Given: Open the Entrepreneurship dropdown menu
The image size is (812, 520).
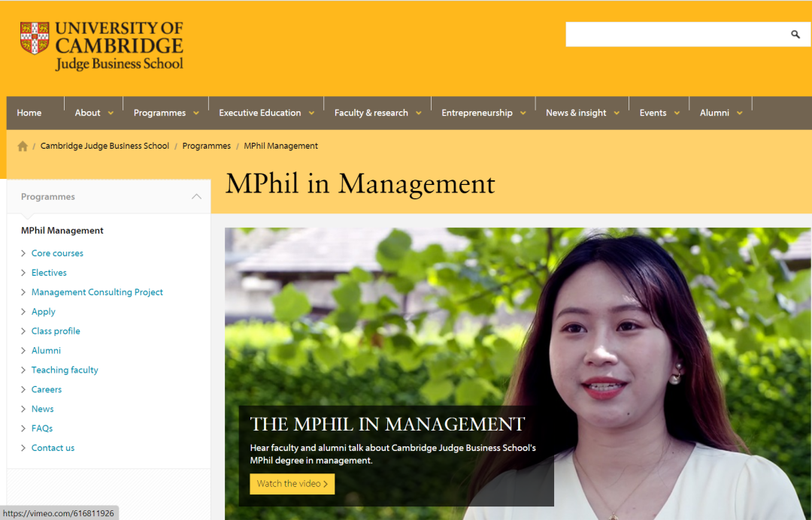Looking at the screenshot, I should tap(483, 113).
